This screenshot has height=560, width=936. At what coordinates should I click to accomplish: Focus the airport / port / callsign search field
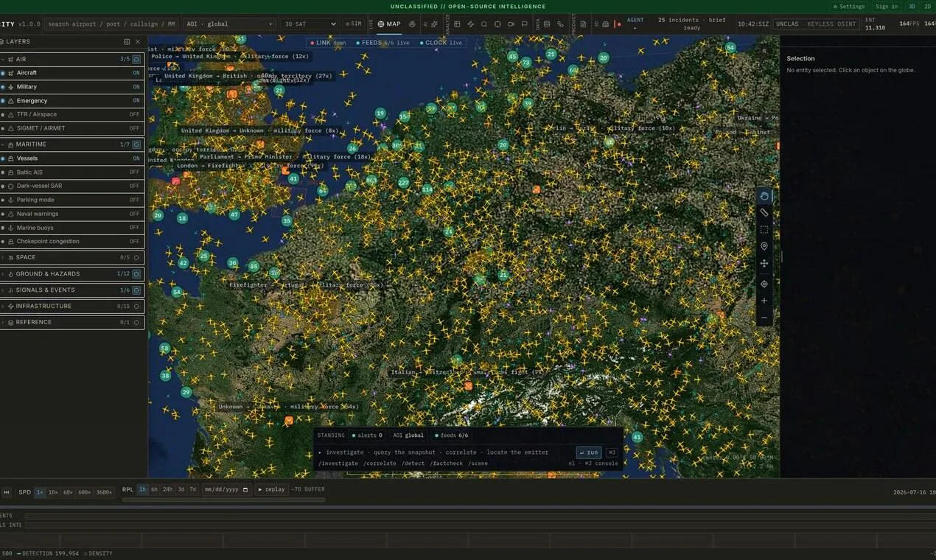pos(111,24)
